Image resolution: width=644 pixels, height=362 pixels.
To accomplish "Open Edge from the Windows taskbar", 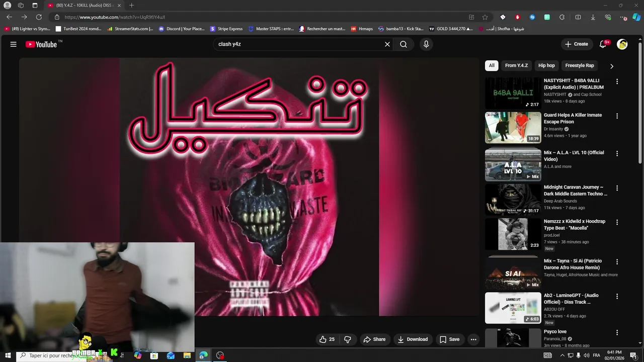I will click(x=203, y=355).
